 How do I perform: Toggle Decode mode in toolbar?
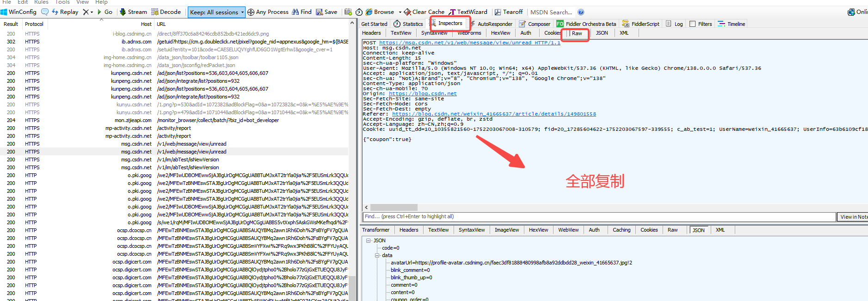pyautogui.click(x=166, y=12)
